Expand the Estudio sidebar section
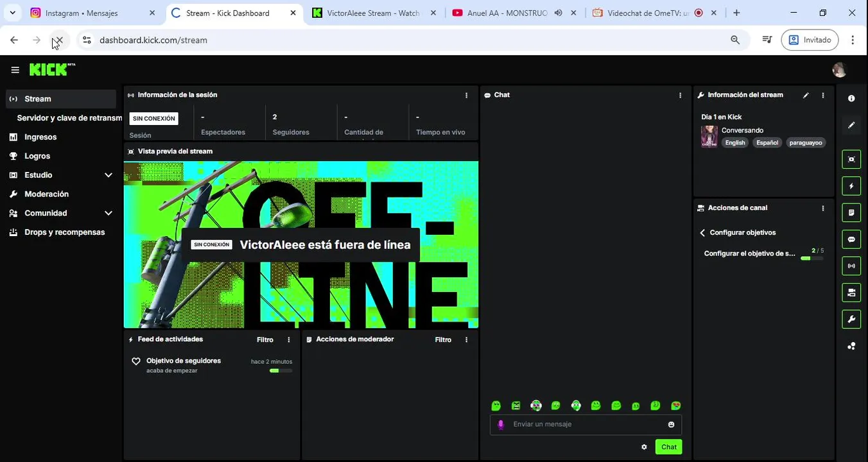The height and width of the screenshot is (462, 868). [108, 175]
